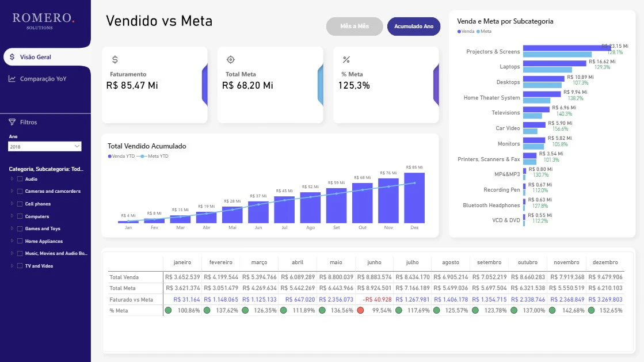This screenshot has height=362, width=644.
Task: Check the TV and Video checkbox
Action: [20, 266]
